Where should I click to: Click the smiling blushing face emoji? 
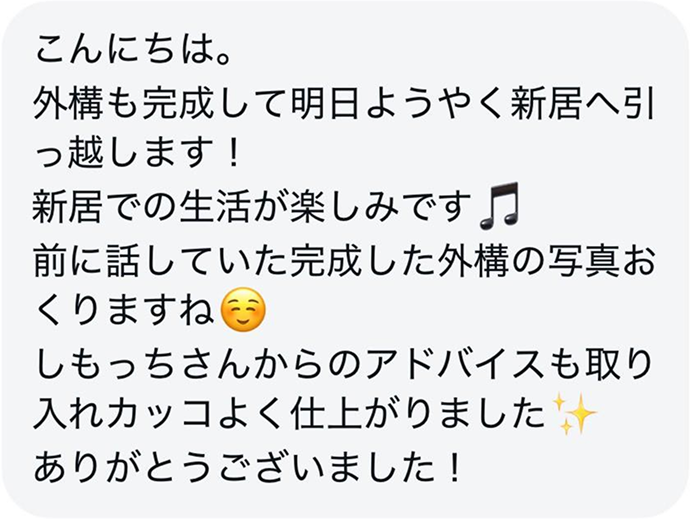click(x=244, y=309)
